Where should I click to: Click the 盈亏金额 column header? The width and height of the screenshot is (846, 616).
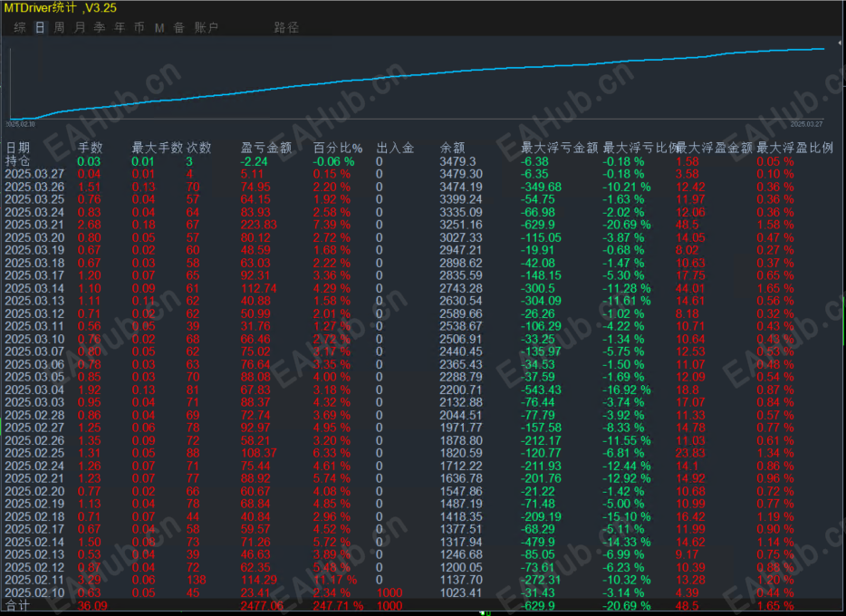point(266,148)
